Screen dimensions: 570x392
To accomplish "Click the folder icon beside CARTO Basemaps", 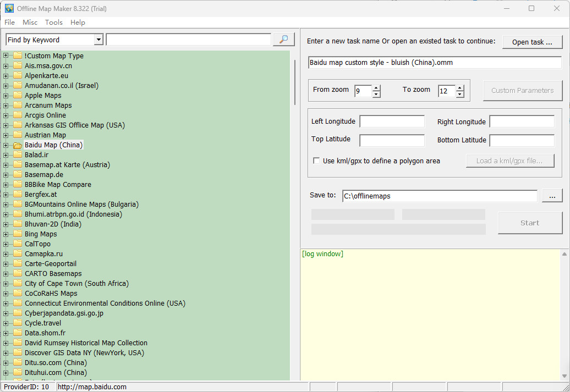I will [18, 274].
